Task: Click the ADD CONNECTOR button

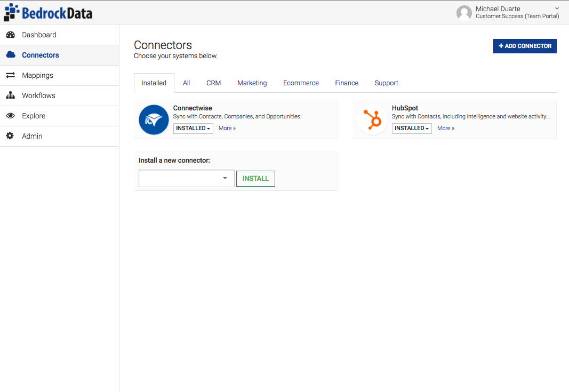Action: (x=525, y=46)
